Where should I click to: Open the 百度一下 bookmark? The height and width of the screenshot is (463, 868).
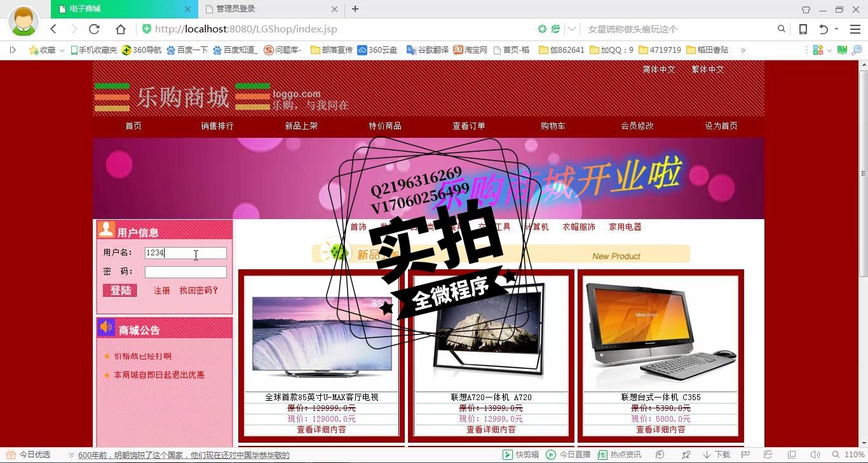point(187,50)
